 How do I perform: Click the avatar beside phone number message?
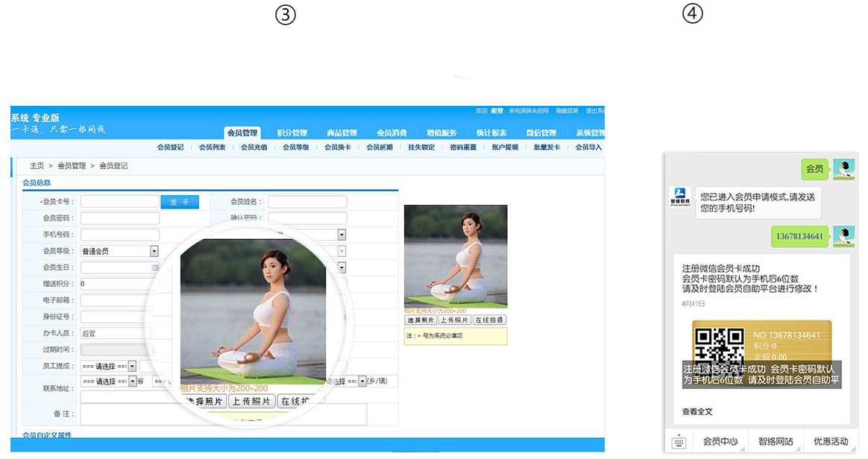pos(843,237)
